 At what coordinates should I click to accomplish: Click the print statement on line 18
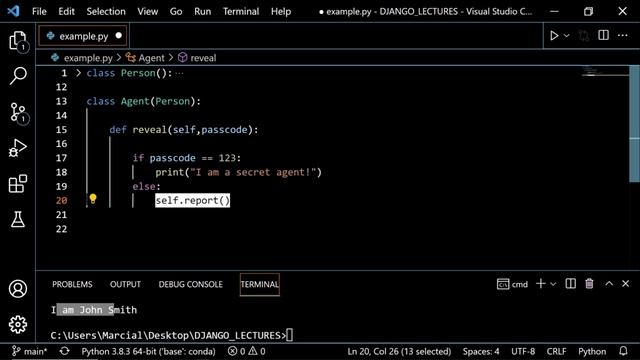[238, 172]
